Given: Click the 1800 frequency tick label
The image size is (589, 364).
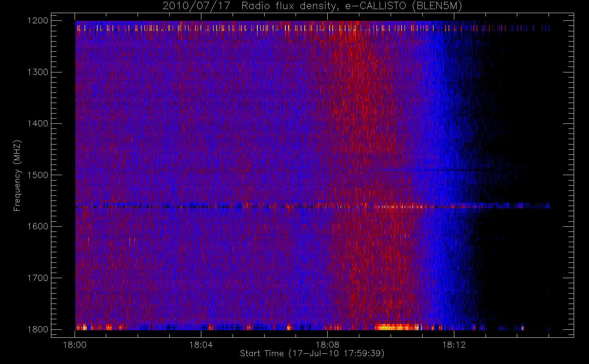Looking at the screenshot, I should (x=38, y=329).
